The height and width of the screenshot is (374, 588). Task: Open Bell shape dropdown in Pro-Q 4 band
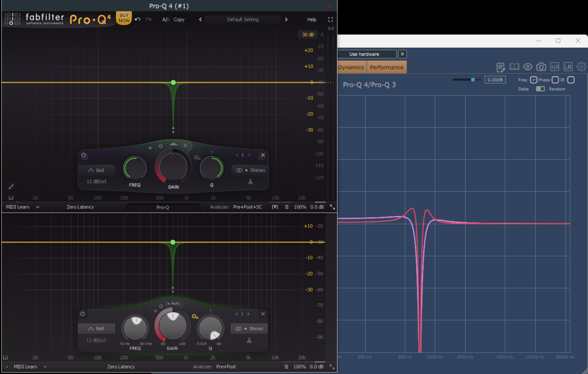pyautogui.click(x=96, y=170)
